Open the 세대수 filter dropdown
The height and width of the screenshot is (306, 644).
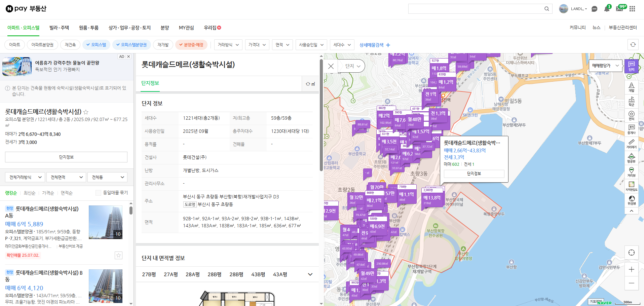click(342, 45)
